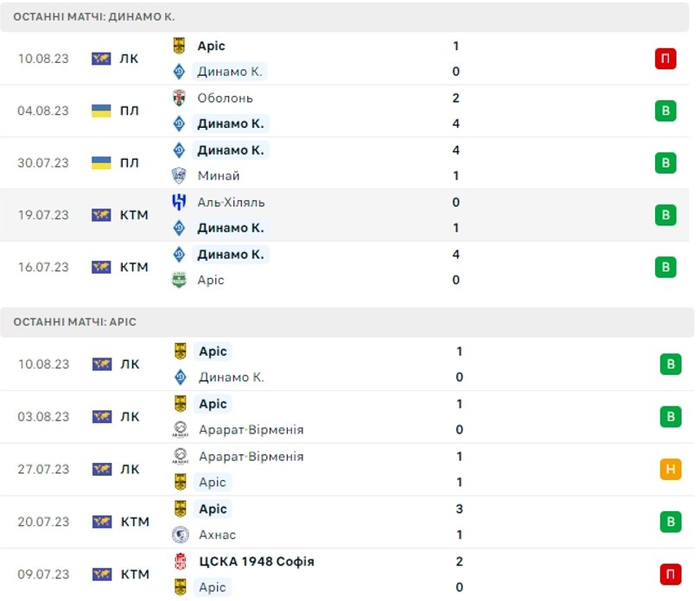
Task: Click the Mynai club crest icon
Action: (179, 175)
